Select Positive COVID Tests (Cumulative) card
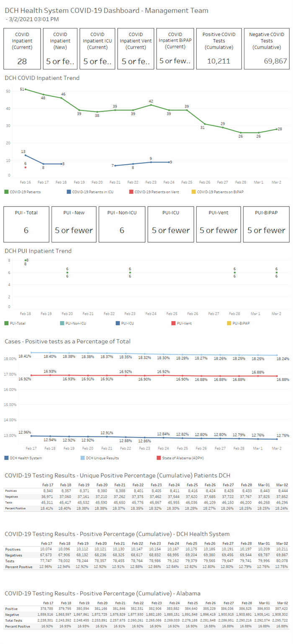Viewport: 293px width, 644px height. click(219, 49)
